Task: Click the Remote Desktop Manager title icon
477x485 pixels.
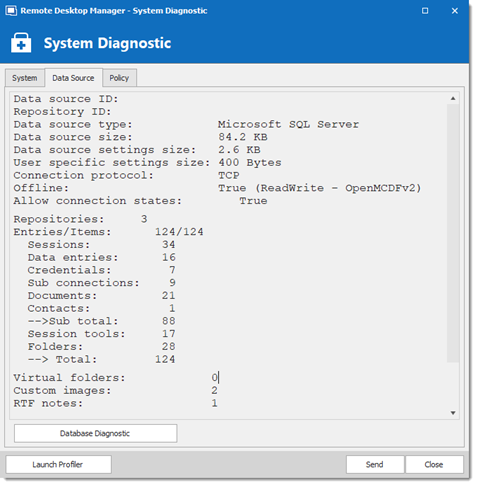Action: pyautogui.click(x=11, y=11)
